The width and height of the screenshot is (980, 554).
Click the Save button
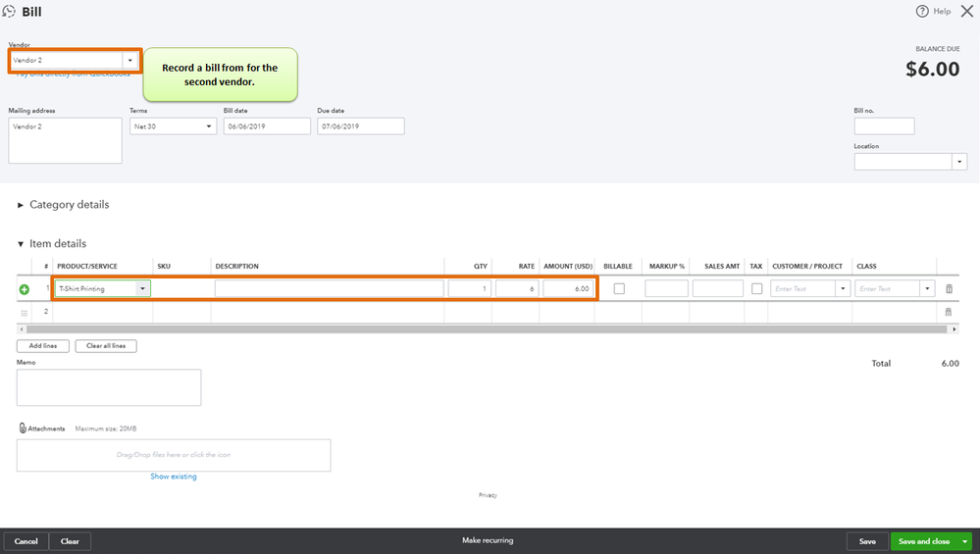(867, 541)
